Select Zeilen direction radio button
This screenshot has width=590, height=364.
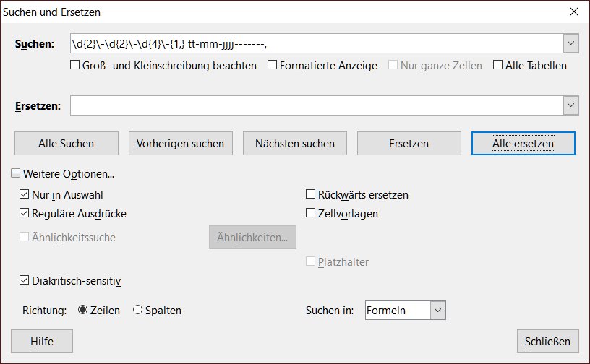[x=82, y=310]
